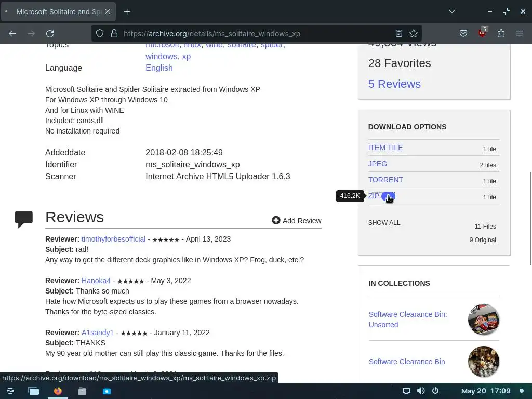Open the clock May 20 17:09
Screen dimensions: 532x399
[486, 391]
